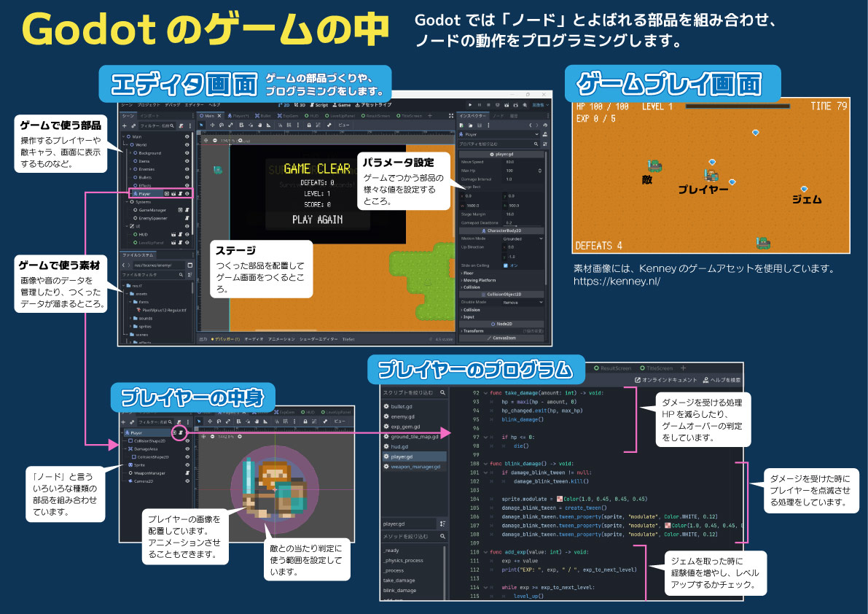Hide the DamageArea node in the Player scene
This screenshot has width=868, height=614.
coord(187,449)
